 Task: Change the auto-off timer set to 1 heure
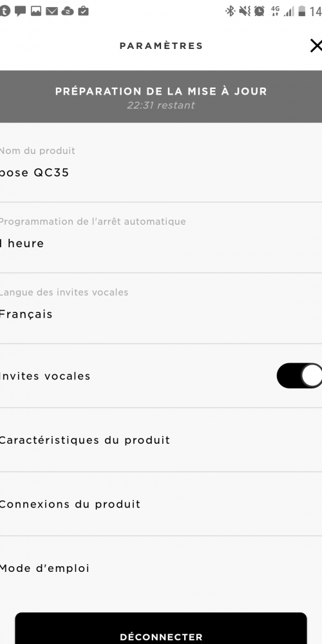tap(161, 238)
